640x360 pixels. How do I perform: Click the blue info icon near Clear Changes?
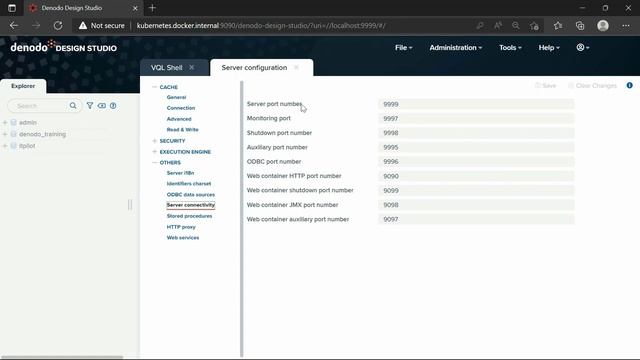pyautogui.click(x=629, y=85)
